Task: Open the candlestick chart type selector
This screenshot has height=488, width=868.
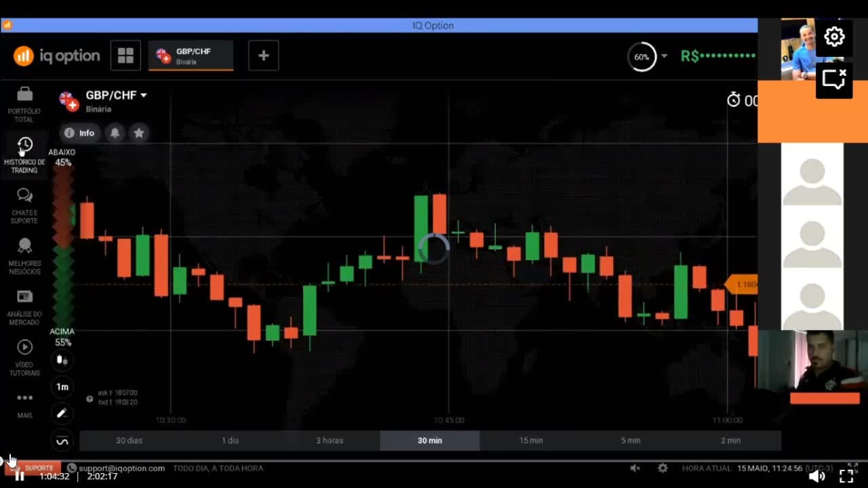Action: 62,360
